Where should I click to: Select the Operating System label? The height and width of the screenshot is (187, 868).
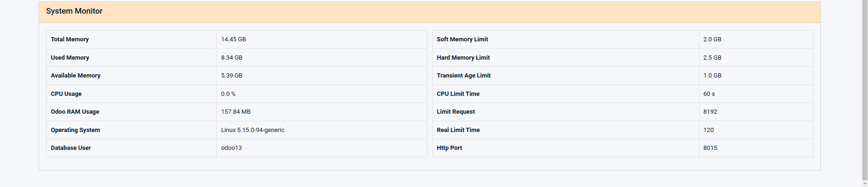point(75,130)
